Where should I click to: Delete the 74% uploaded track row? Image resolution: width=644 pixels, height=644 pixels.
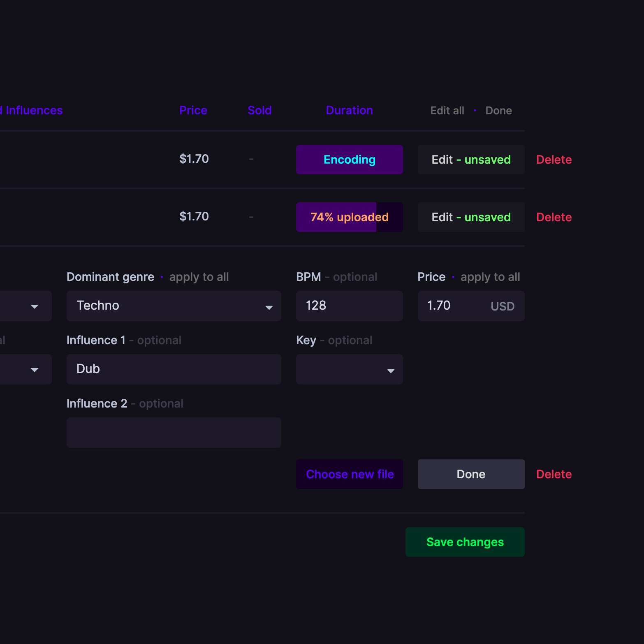point(554,217)
